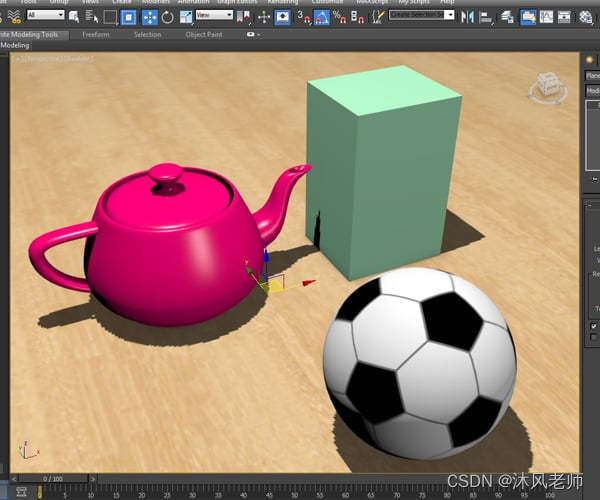Open the Customize menu
This screenshot has width=600, height=500.
[327, 2]
